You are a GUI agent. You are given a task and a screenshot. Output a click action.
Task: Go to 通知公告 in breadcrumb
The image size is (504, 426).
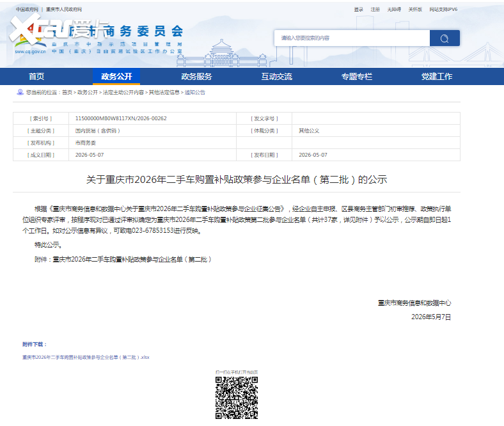pyautogui.click(x=195, y=92)
